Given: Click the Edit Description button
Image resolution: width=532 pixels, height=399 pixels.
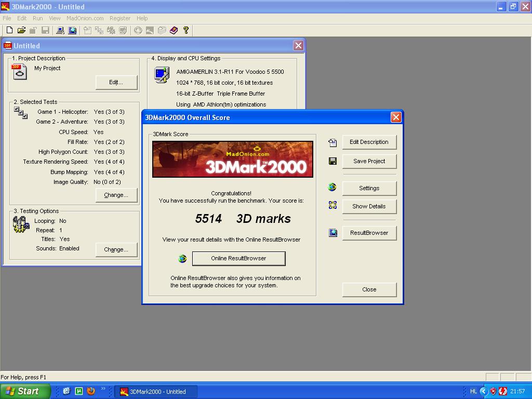Looking at the screenshot, I should tap(369, 142).
